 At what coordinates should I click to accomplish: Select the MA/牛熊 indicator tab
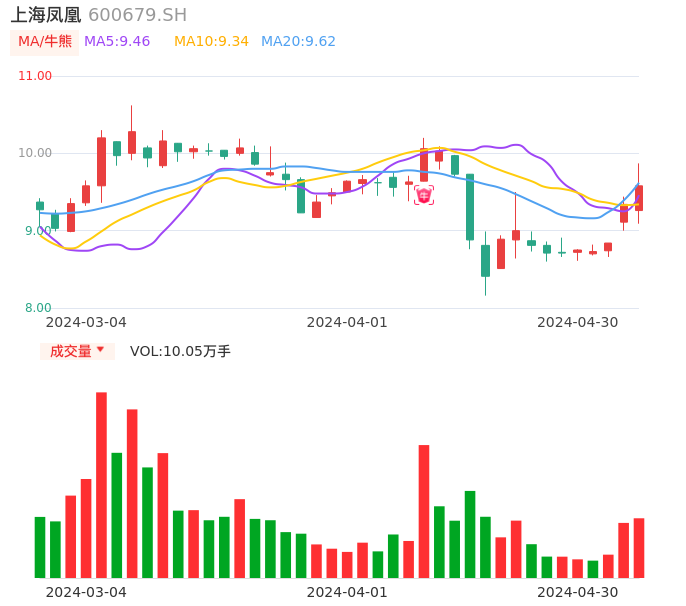[x=45, y=42]
